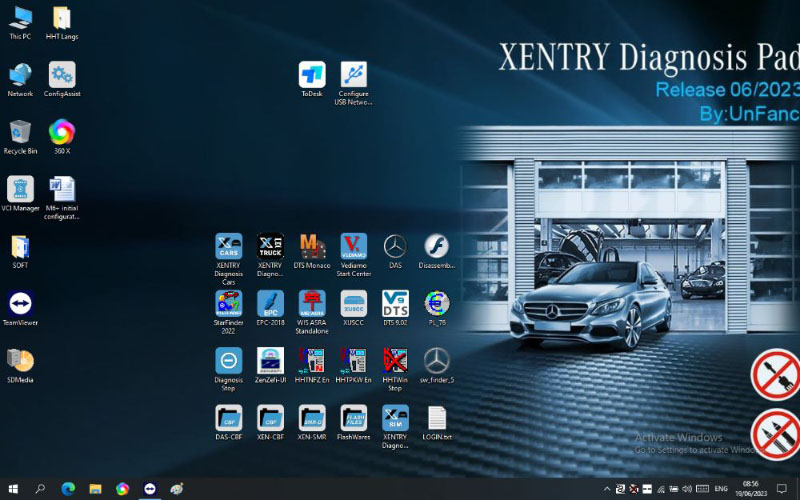Viewport: 800px width, 500px height.
Task: Open WIS ASRA Standalone icon
Action: (312, 304)
